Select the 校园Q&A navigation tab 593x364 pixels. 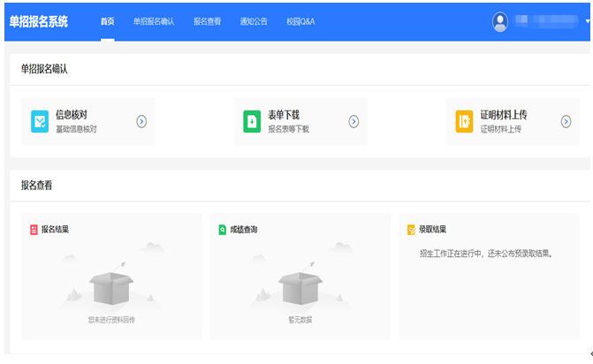tap(300, 21)
